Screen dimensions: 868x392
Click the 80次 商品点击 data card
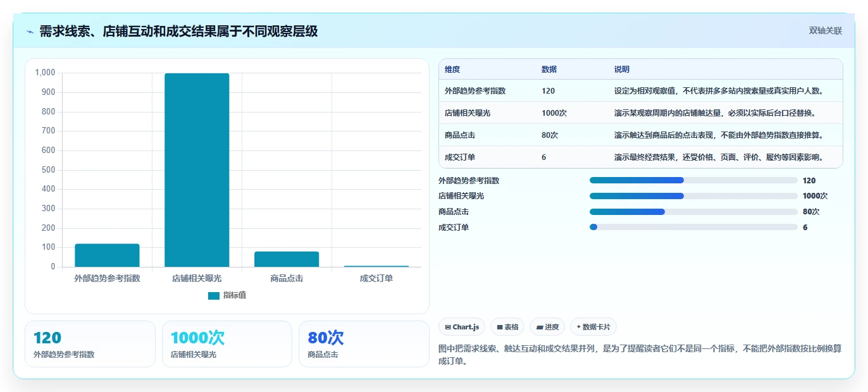pyautogui.click(x=364, y=344)
